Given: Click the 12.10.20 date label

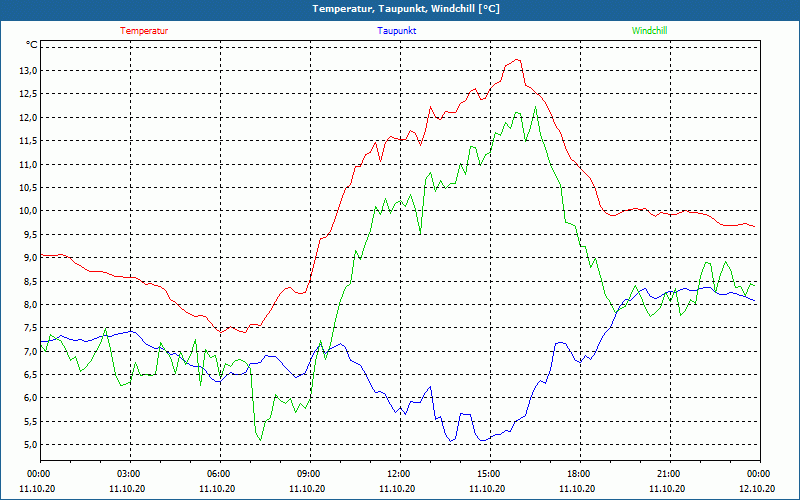Looking at the screenshot, I should pos(757,488).
